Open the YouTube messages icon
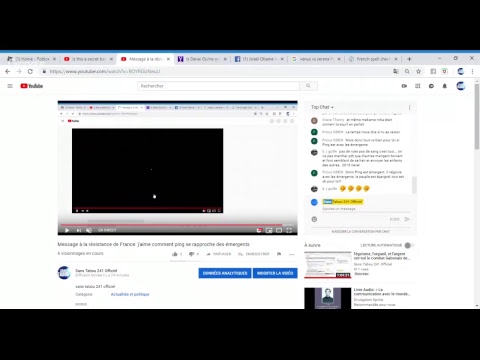Image resolution: width=480 pixels, height=360 pixels. click(x=431, y=86)
